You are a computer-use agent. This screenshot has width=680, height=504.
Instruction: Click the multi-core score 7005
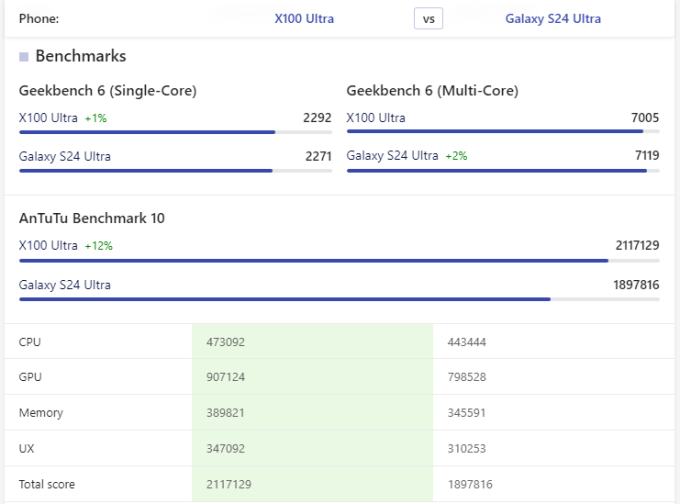[x=645, y=118]
